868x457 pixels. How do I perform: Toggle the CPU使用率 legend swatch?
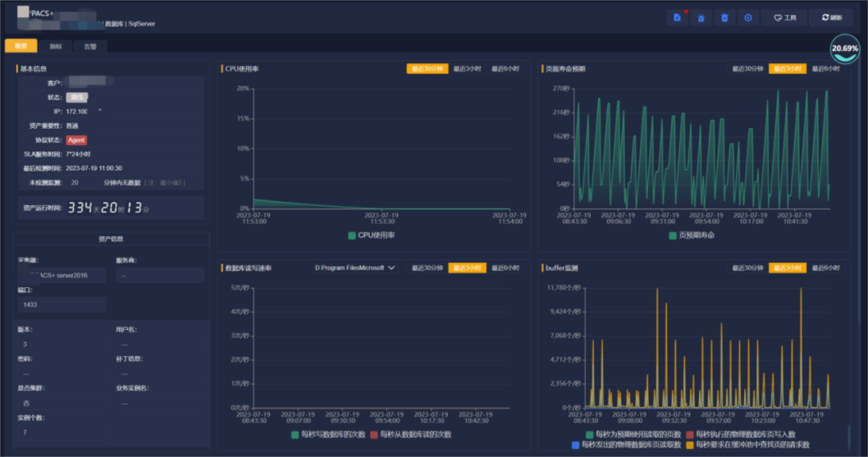click(x=351, y=236)
